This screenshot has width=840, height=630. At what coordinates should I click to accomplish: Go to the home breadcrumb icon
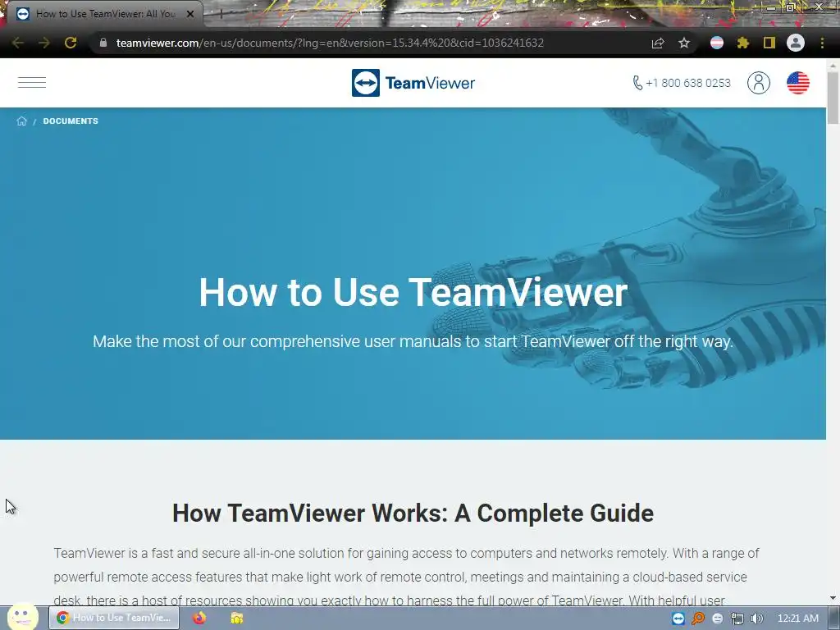21,121
